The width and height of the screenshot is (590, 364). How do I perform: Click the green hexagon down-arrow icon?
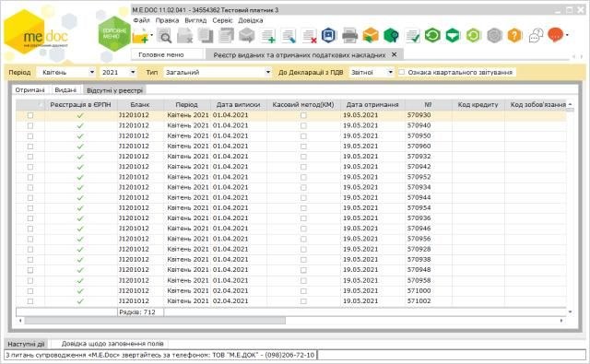pos(453,35)
